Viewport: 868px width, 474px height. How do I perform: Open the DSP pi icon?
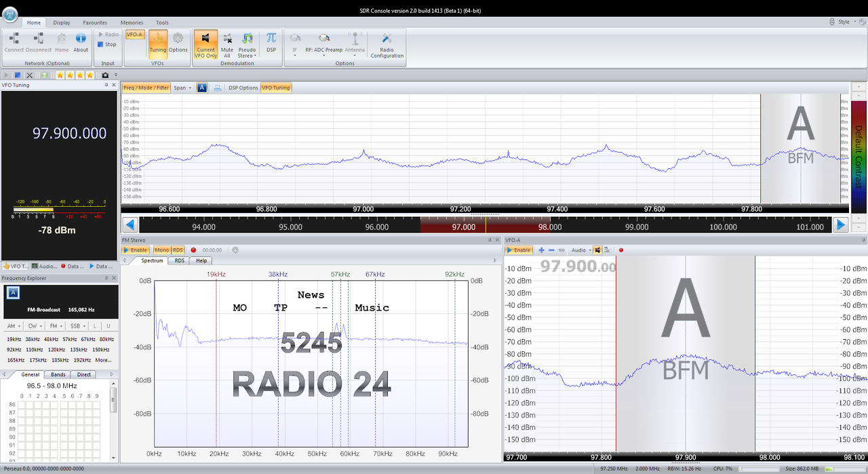point(271,43)
